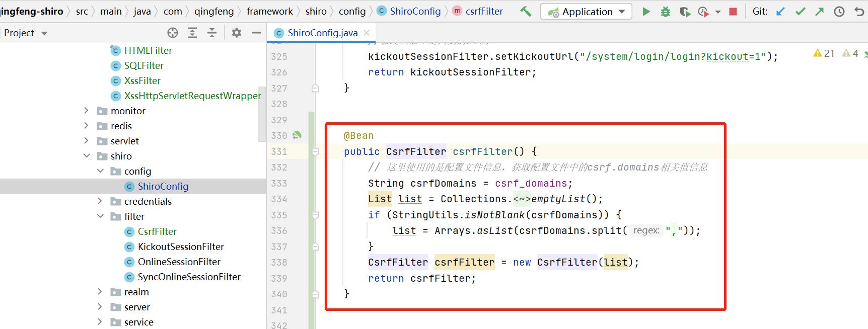Push commits with the Git green arrow
868x329 pixels.
(820, 12)
